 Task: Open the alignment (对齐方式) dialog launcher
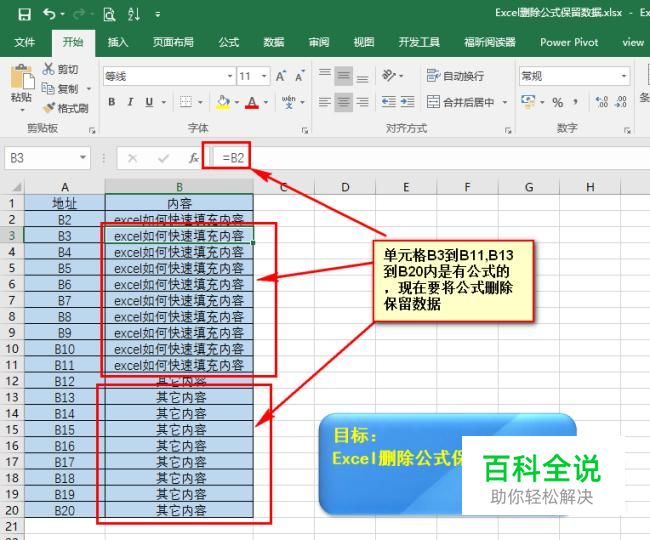click(508, 131)
